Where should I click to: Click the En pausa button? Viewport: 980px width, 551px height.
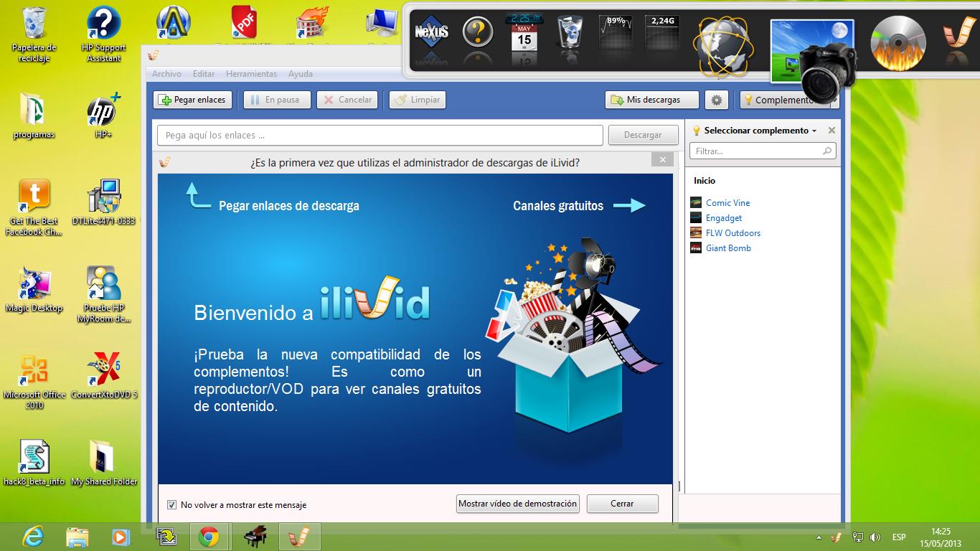277,100
